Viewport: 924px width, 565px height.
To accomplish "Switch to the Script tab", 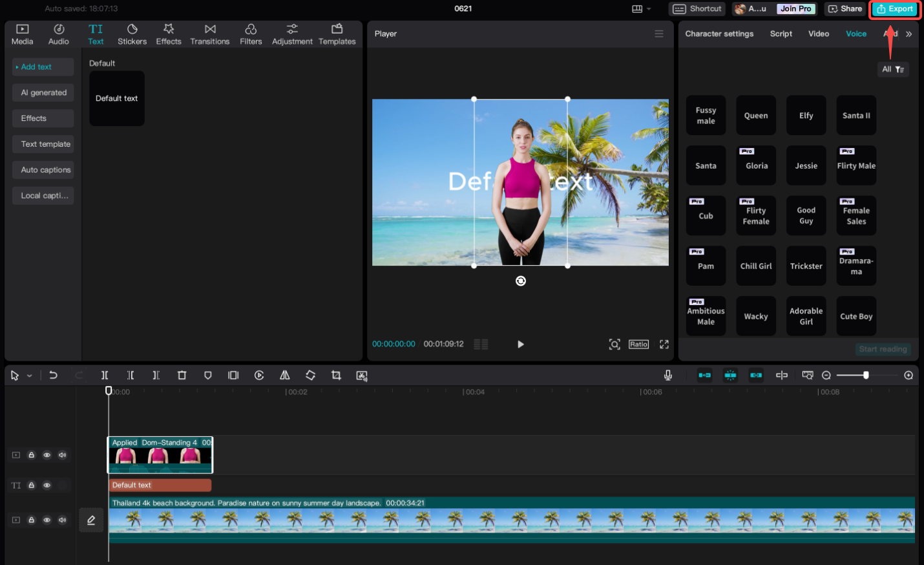I will pos(781,34).
